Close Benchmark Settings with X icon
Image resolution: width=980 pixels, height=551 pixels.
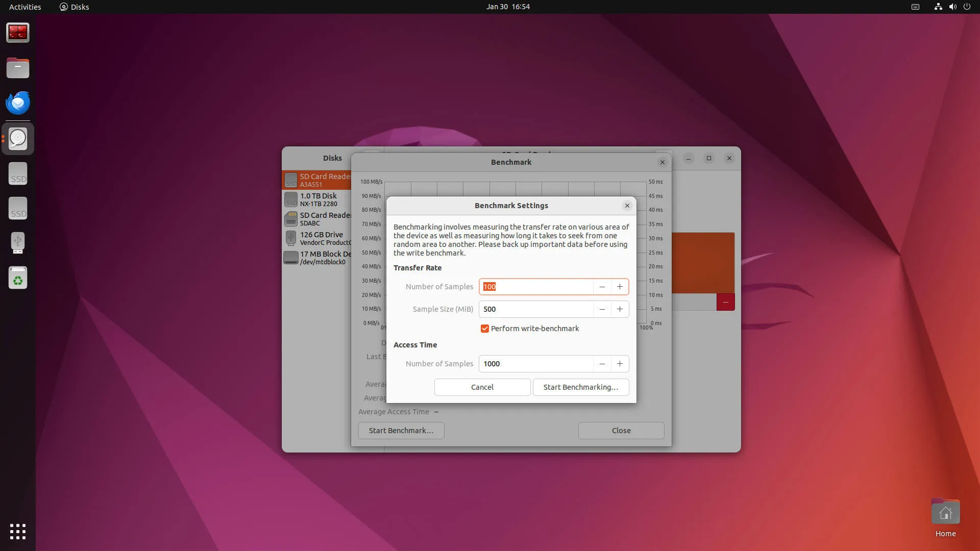tap(627, 206)
